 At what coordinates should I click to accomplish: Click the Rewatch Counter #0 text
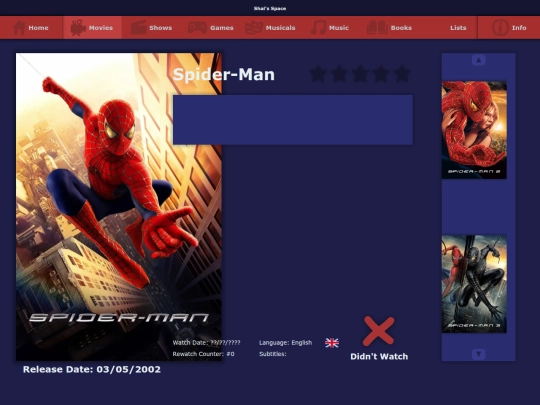pyautogui.click(x=203, y=354)
